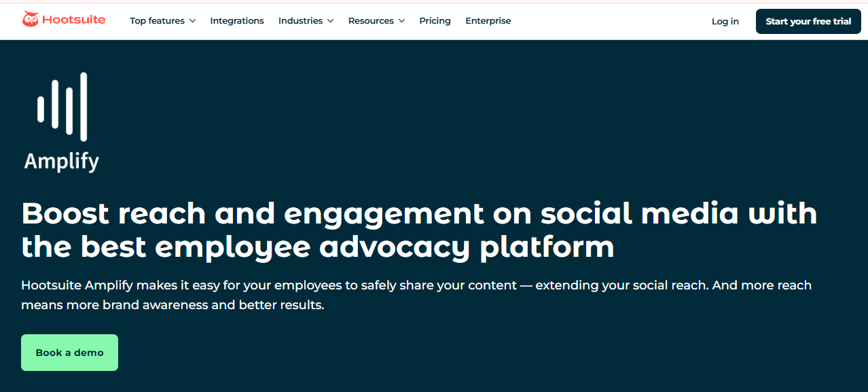Click the "means more brand awareness" paragraph line

coord(173,305)
